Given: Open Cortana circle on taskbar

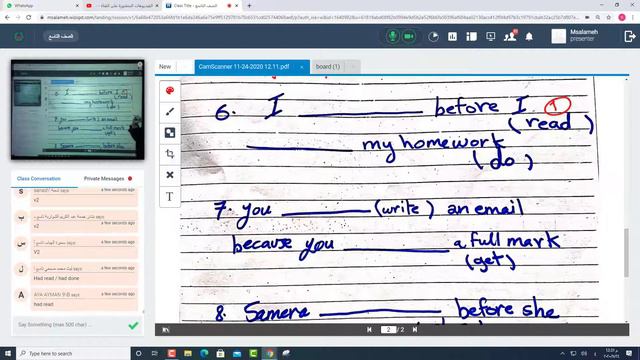Looking at the screenshot, I should pos(138,353).
